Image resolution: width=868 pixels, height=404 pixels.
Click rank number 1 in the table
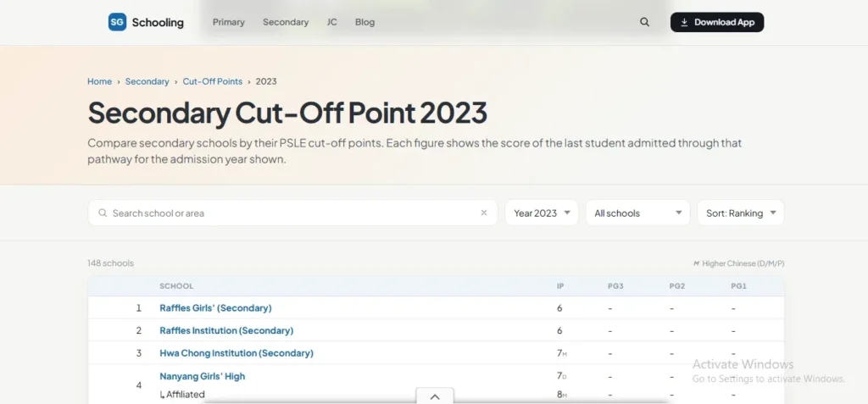[139, 307]
